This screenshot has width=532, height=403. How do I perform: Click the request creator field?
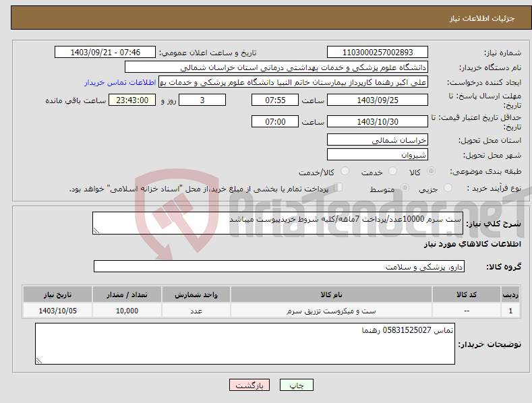pyautogui.click(x=293, y=82)
